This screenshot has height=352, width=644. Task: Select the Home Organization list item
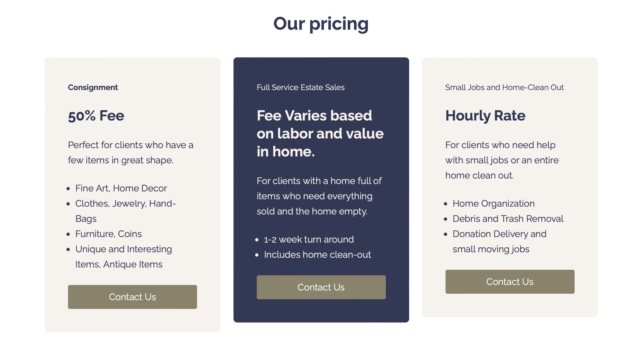tap(493, 203)
